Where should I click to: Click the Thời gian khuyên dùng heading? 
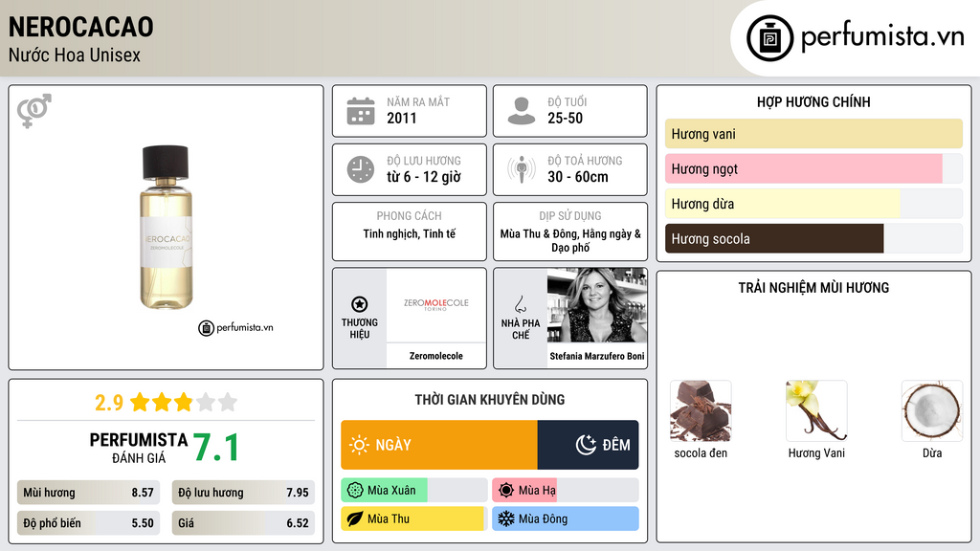490,399
